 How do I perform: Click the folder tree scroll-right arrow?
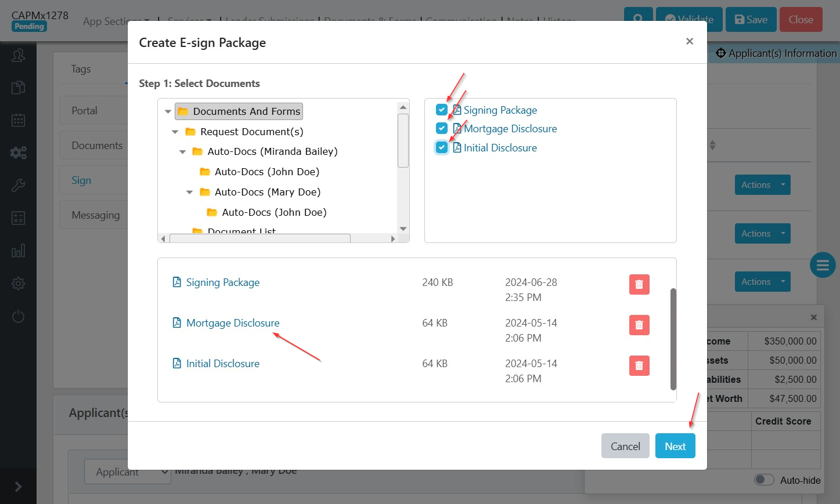coord(393,238)
